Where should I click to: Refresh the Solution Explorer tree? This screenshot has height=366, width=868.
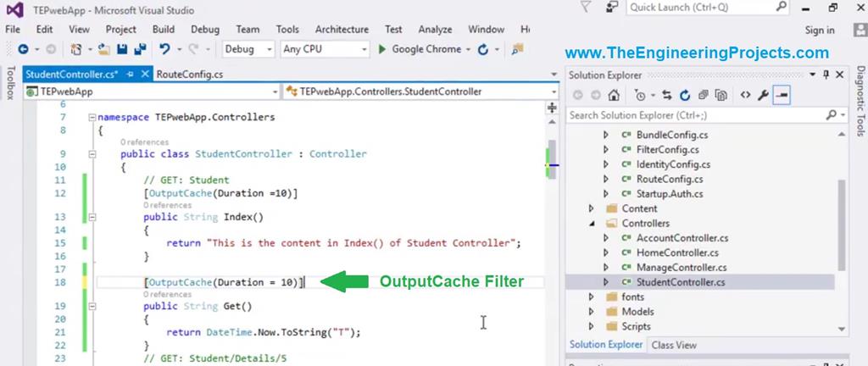point(683,95)
